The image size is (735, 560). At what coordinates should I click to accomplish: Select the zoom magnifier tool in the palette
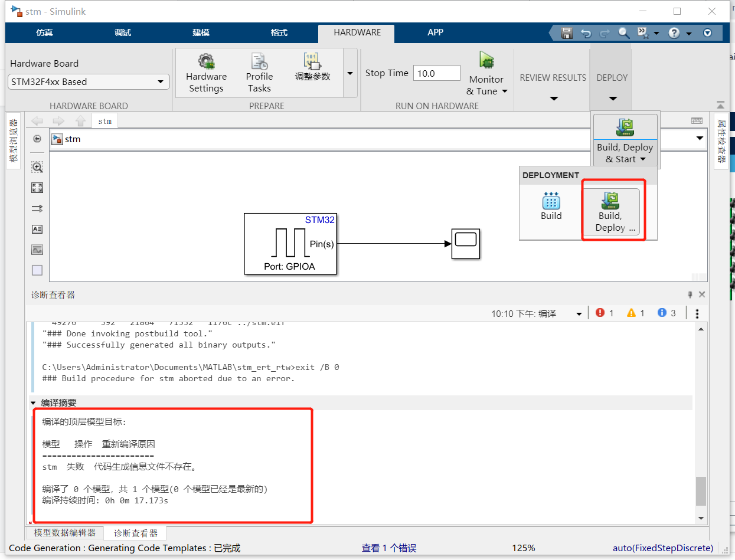click(37, 166)
